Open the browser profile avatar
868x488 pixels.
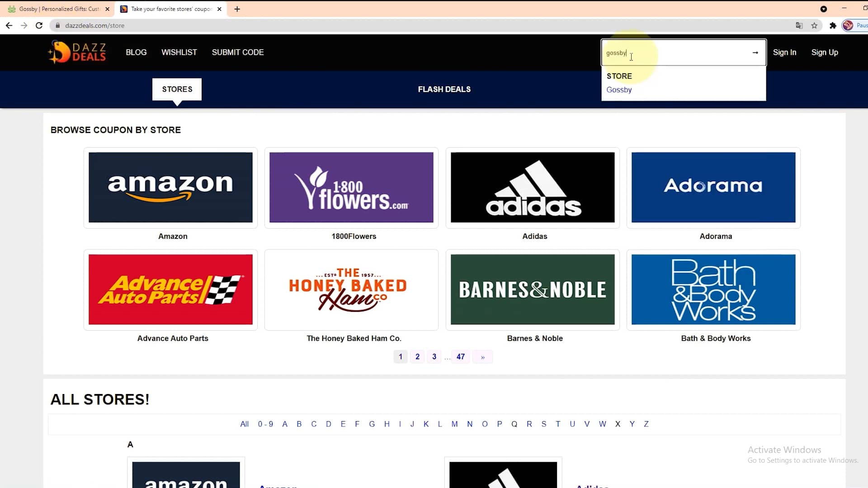point(848,26)
